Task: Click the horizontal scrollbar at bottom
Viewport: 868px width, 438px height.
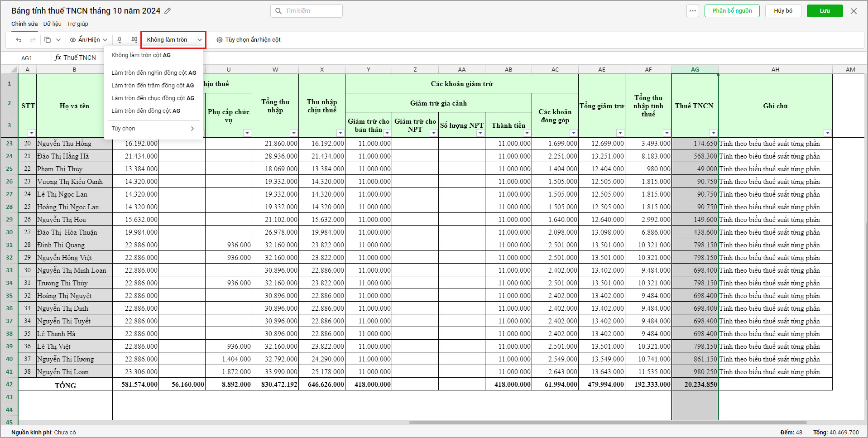Action: coord(607,423)
